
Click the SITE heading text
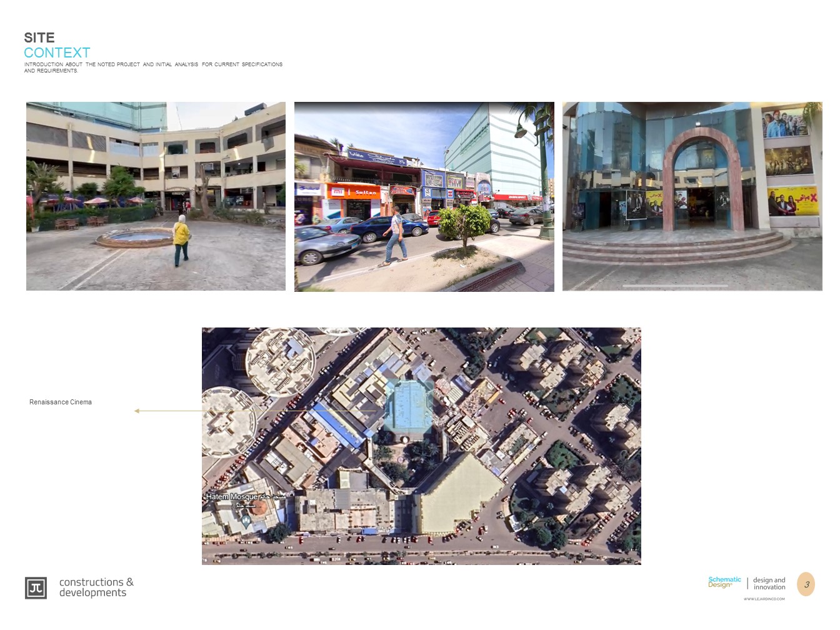pyautogui.click(x=38, y=37)
